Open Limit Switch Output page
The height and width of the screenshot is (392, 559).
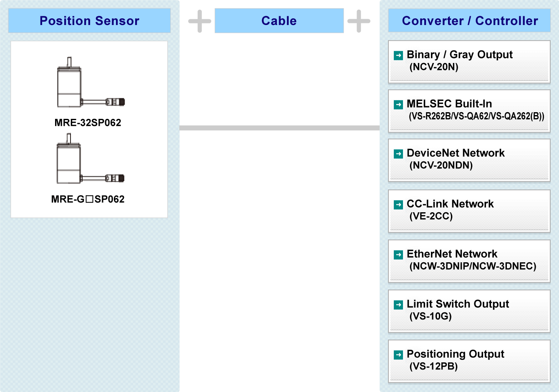469,311
